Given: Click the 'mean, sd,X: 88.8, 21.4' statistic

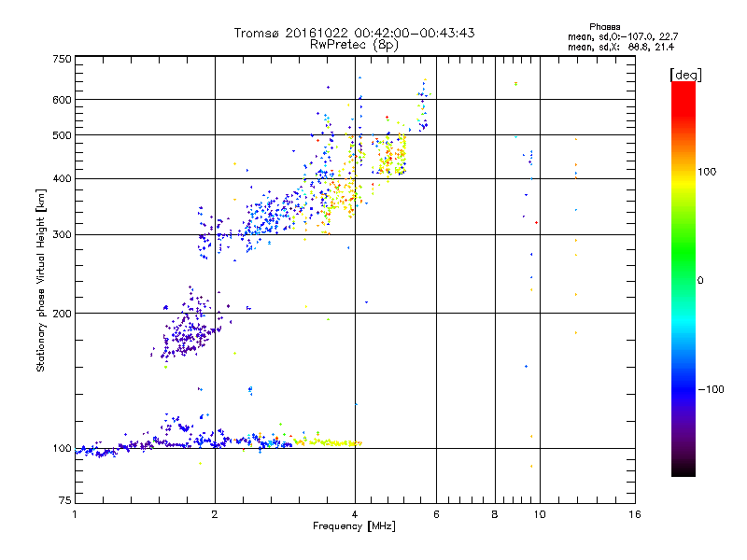Looking at the screenshot, I should coord(621,47).
